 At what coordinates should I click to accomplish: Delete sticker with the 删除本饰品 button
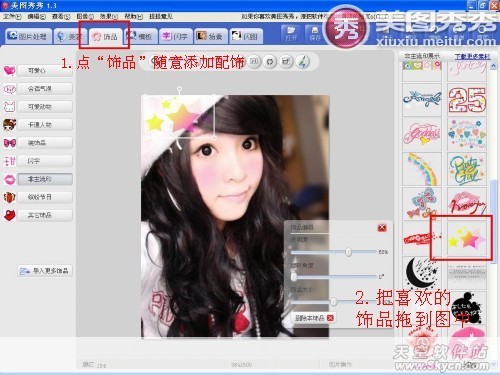tap(313, 318)
